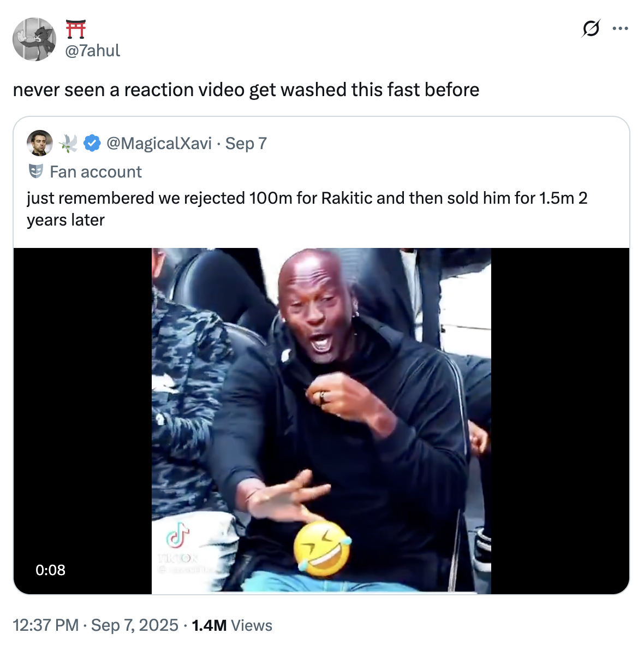The width and height of the screenshot is (644, 651).
Task: Select the Fan account label text
Action: [96, 172]
